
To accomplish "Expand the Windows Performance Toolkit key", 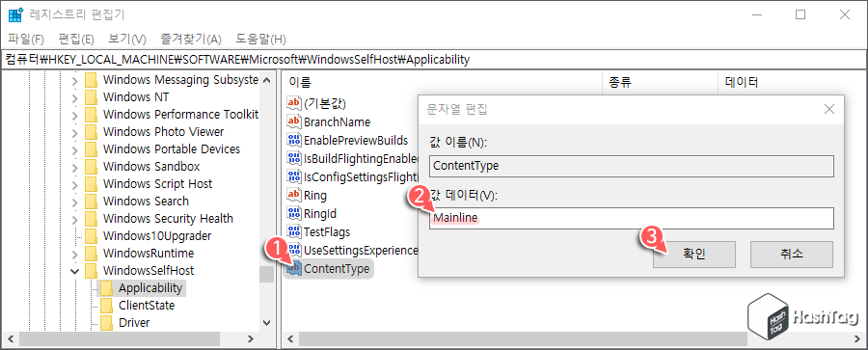I will [x=74, y=115].
